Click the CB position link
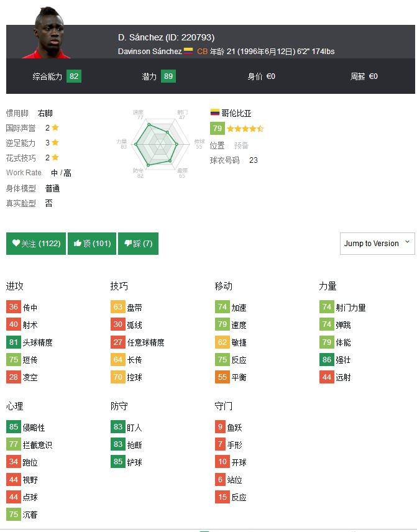Screen dimensions: 417x532 (202, 52)
